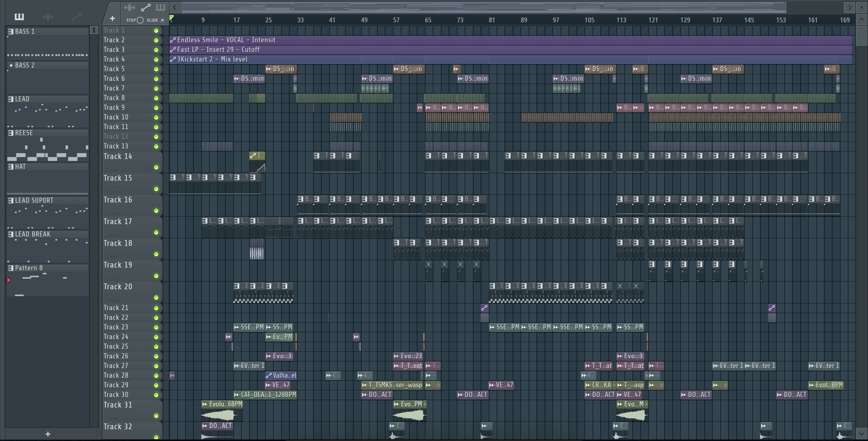Add a new track with the plus button beside STEP
Screen dimensions: 868x441
click(112, 18)
